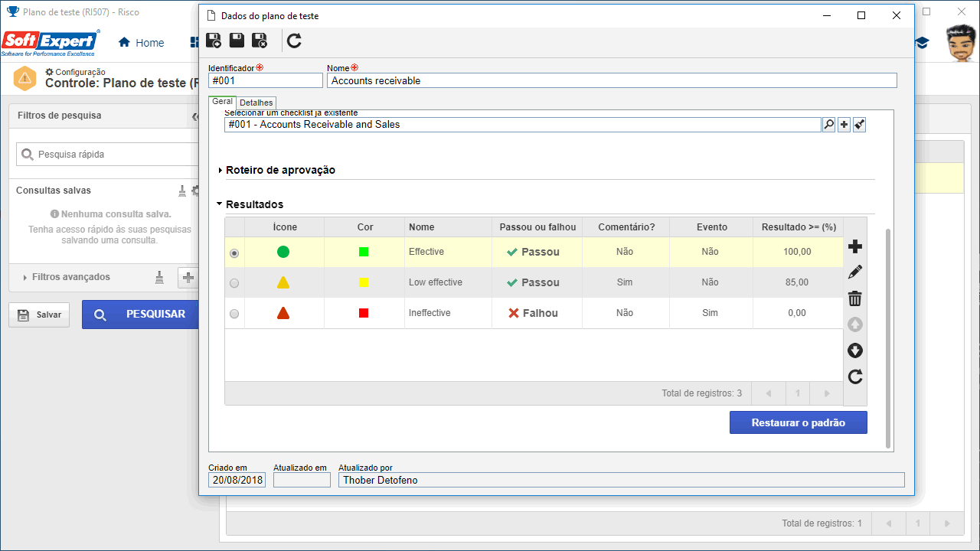The height and width of the screenshot is (551, 980).
Task: Click the add checklist plus icon
Action: [844, 125]
